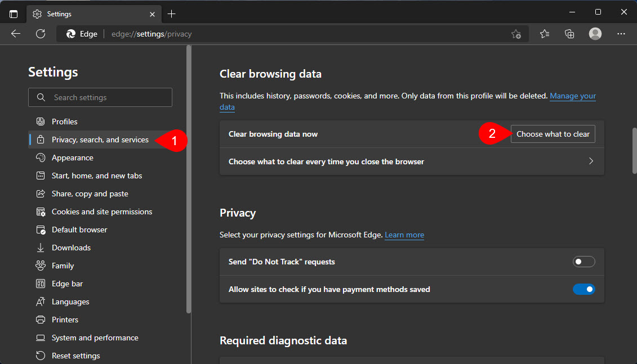The width and height of the screenshot is (637, 364).
Task: Click the Edge logo in the address bar
Action: click(x=71, y=34)
